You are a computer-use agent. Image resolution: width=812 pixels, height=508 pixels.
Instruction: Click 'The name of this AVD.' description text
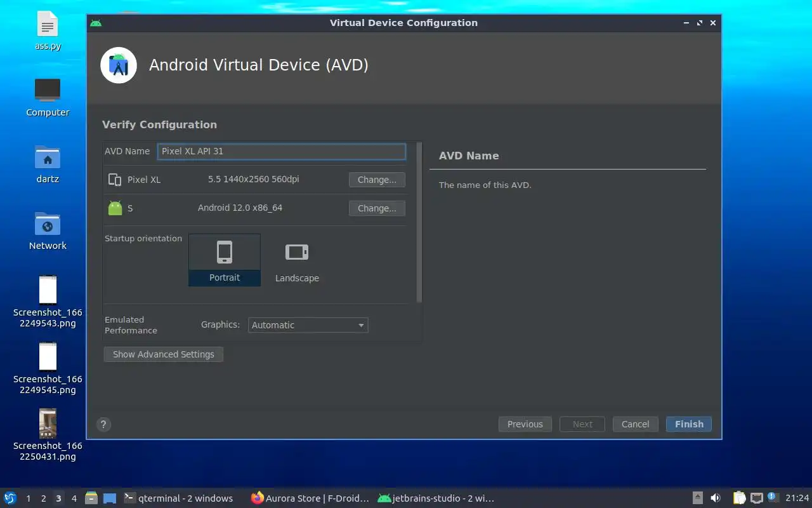pos(485,185)
